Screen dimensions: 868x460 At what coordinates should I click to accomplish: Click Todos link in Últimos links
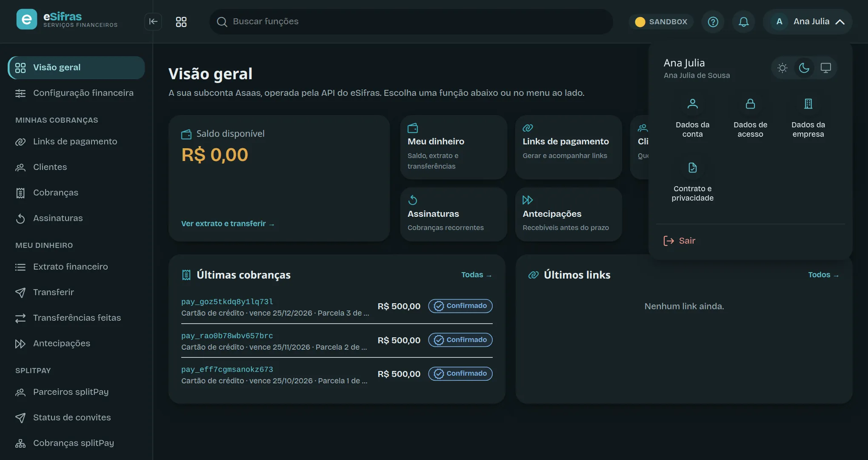(x=823, y=275)
